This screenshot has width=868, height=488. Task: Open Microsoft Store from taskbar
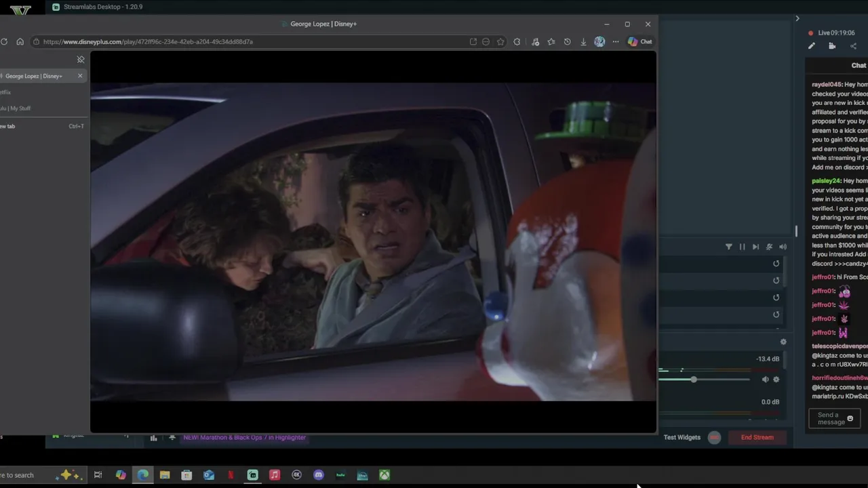(186, 475)
